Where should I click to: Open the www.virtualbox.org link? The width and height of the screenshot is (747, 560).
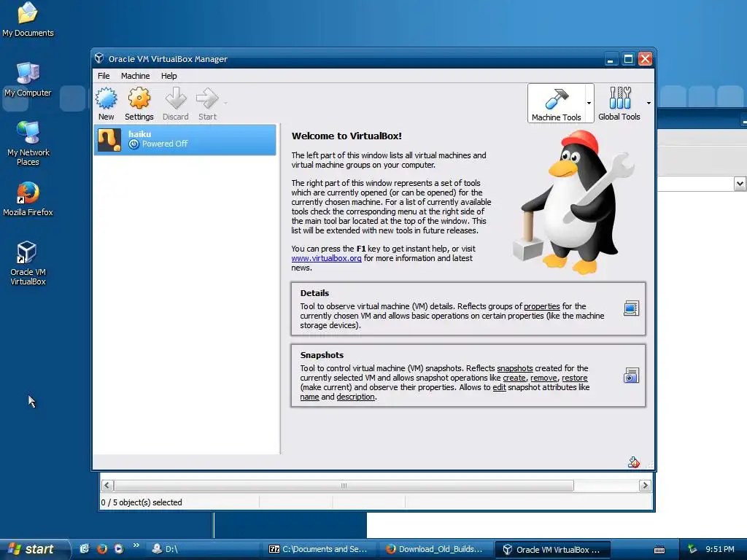tap(326, 258)
